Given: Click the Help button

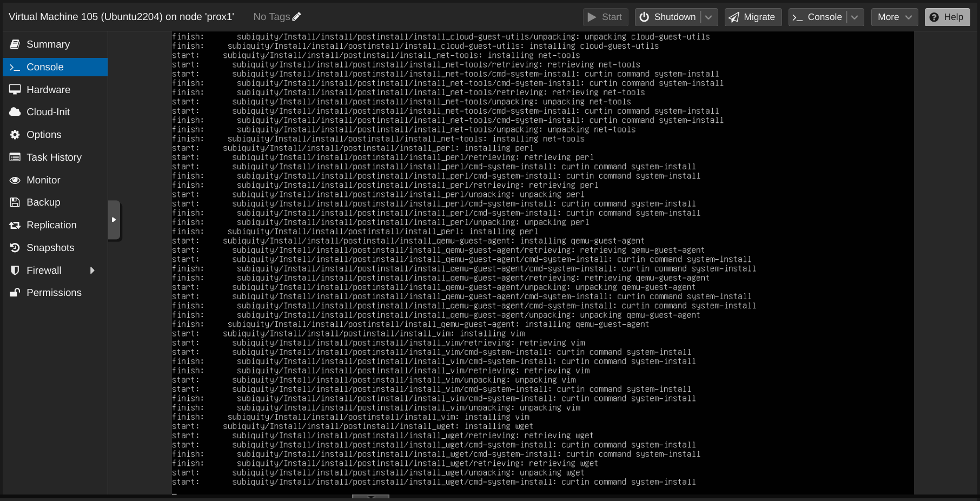Looking at the screenshot, I should click(947, 17).
